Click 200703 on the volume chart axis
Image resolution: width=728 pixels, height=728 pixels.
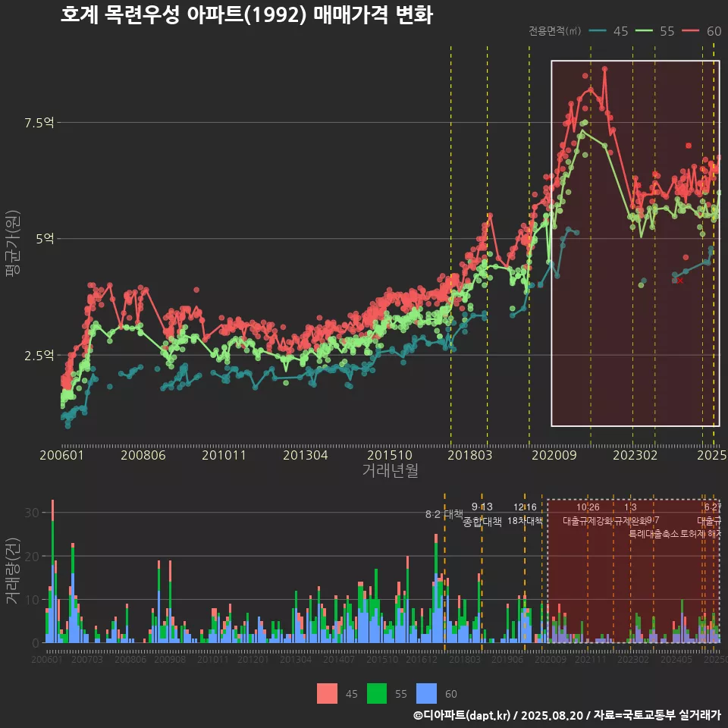86,659
